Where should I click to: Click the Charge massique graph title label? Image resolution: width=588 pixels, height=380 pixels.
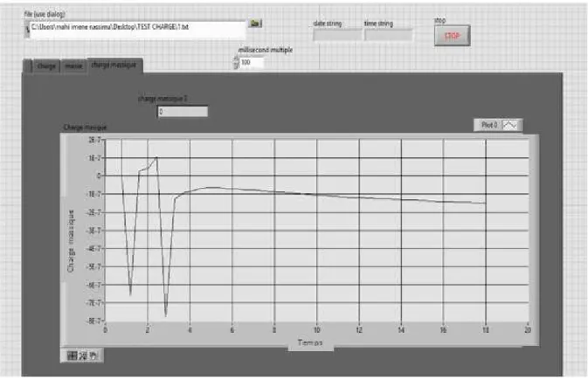(x=85, y=128)
